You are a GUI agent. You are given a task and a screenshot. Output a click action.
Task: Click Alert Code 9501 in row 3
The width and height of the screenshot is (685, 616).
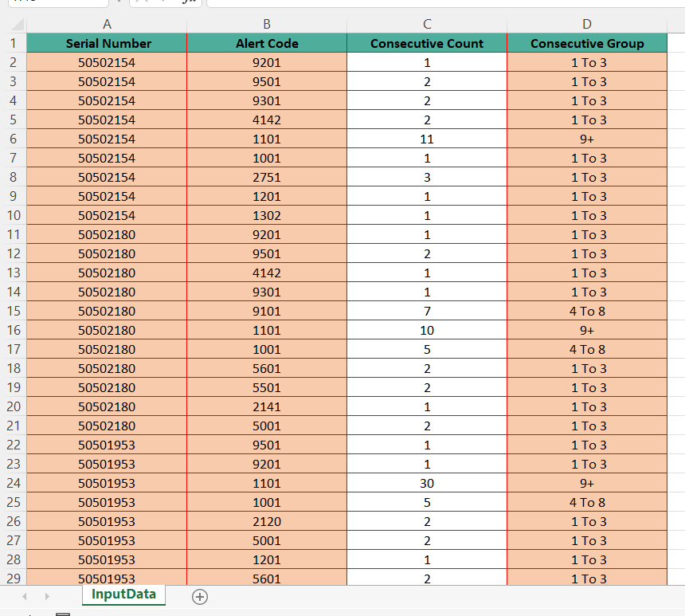[x=267, y=82]
